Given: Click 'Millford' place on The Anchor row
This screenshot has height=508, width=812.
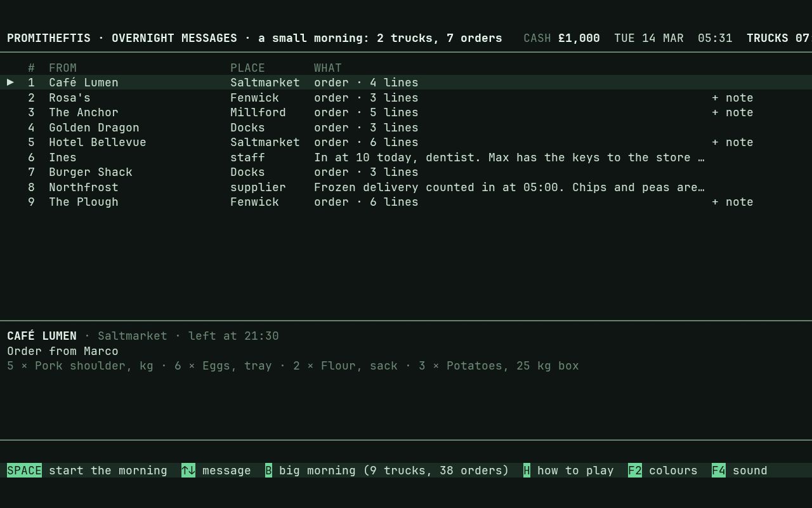Looking at the screenshot, I should click(x=258, y=112).
